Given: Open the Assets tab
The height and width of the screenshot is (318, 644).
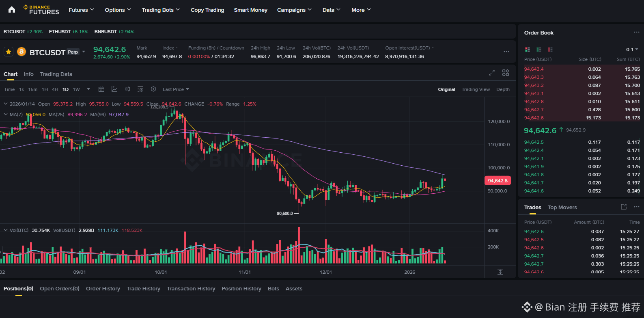Looking at the screenshot, I should 294,288.
